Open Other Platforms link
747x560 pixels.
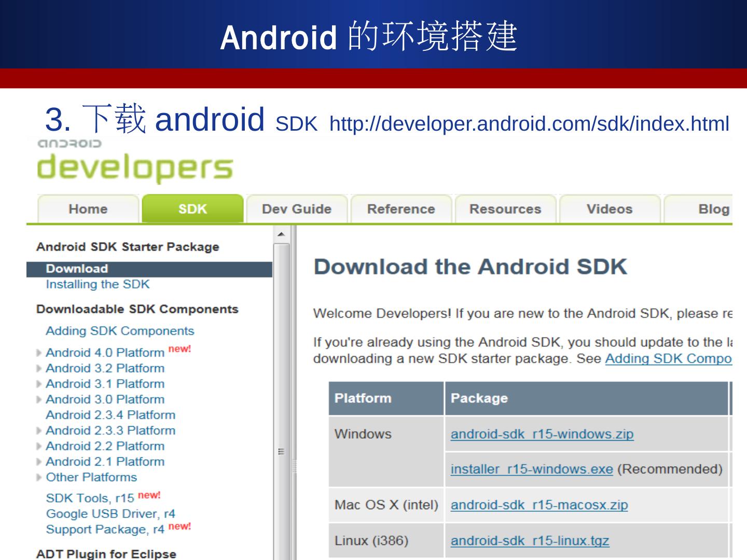pos(91,477)
